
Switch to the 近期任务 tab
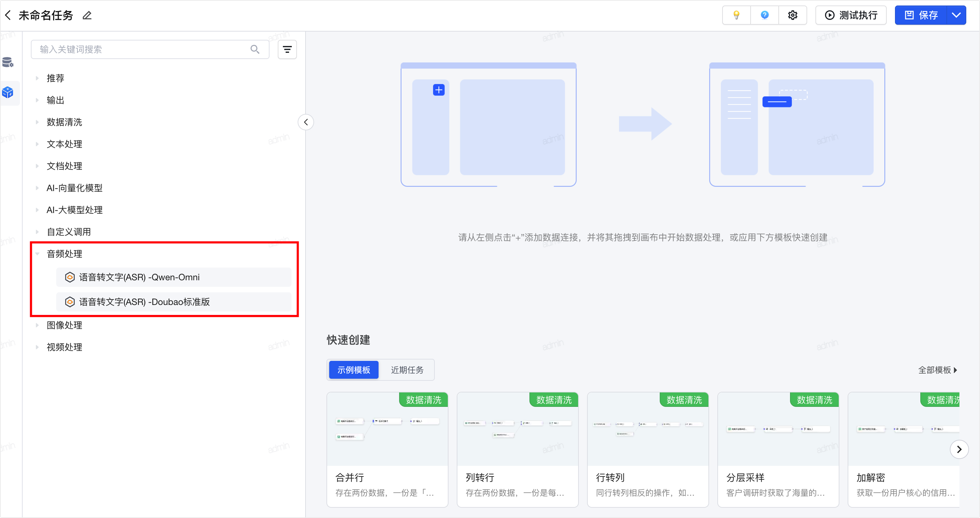[407, 370]
